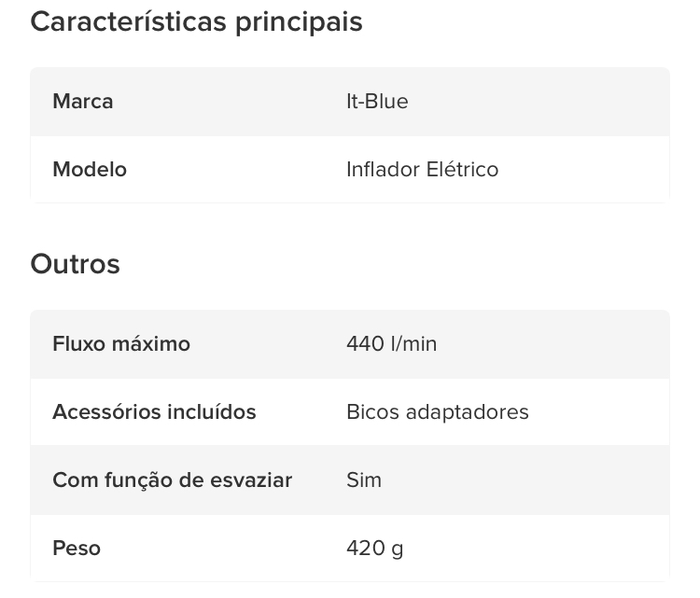Screen dimensions: 700x598
Task: Click the 'Fluxo máximo' row label
Action: coord(121,344)
